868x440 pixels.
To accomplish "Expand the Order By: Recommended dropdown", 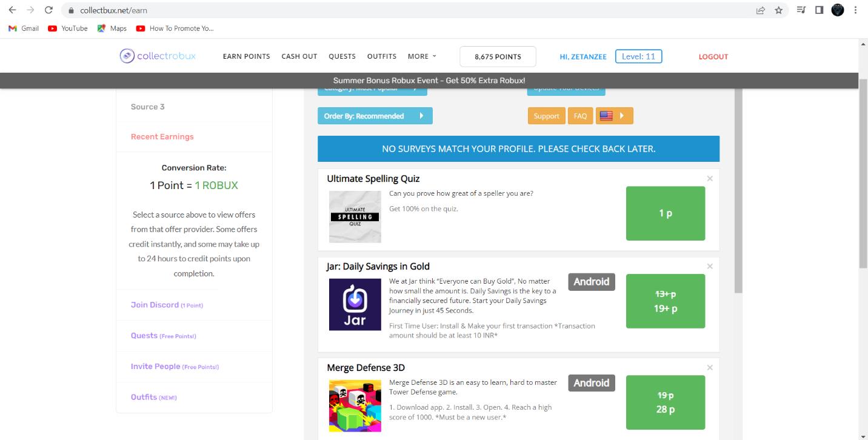I will point(375,116).
